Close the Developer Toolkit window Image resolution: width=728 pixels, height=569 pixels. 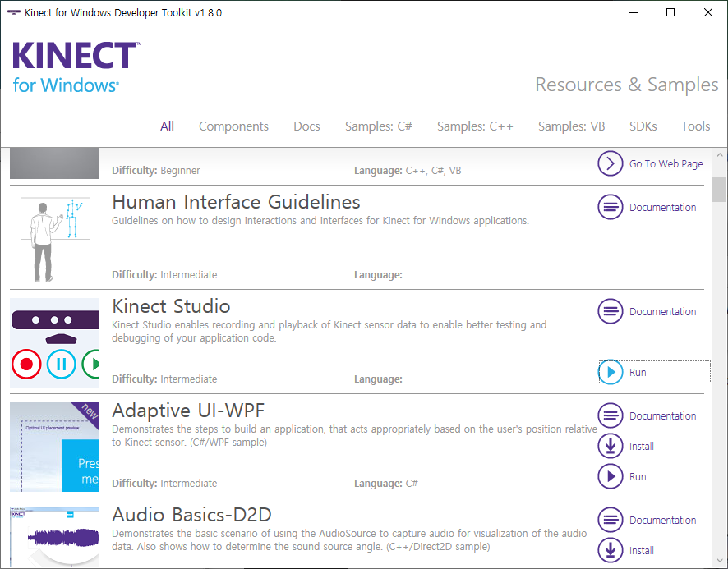(x=708, y=12)
